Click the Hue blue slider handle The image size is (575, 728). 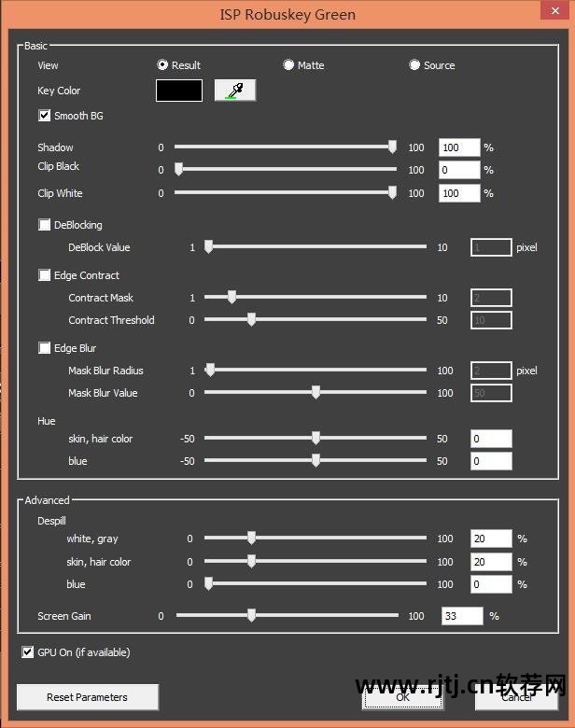[x=316, y=460]
